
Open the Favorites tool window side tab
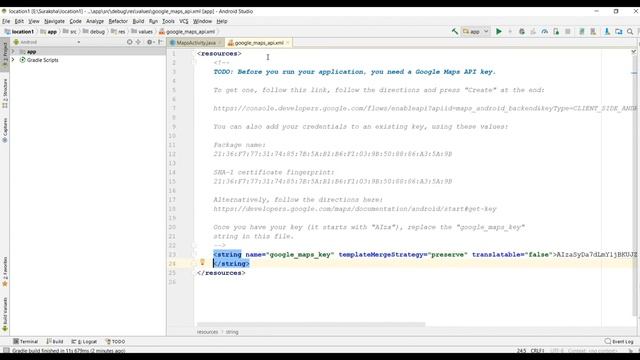pyautogui.click(x=5, y=271)
